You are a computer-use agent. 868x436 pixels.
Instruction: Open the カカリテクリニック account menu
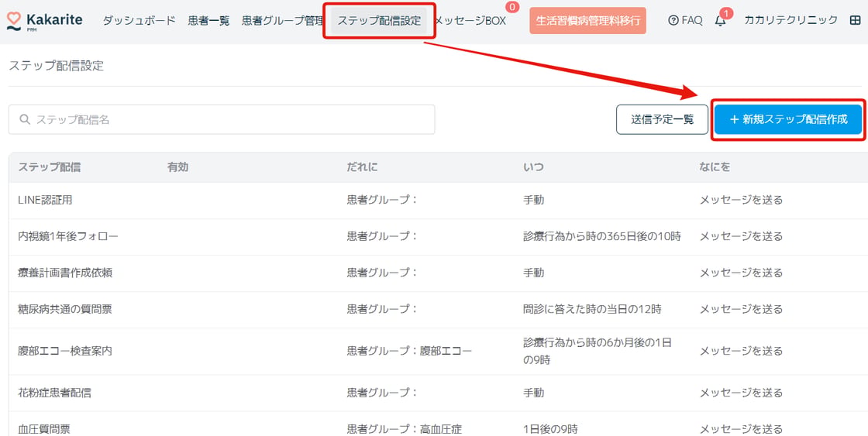[790, 21]
